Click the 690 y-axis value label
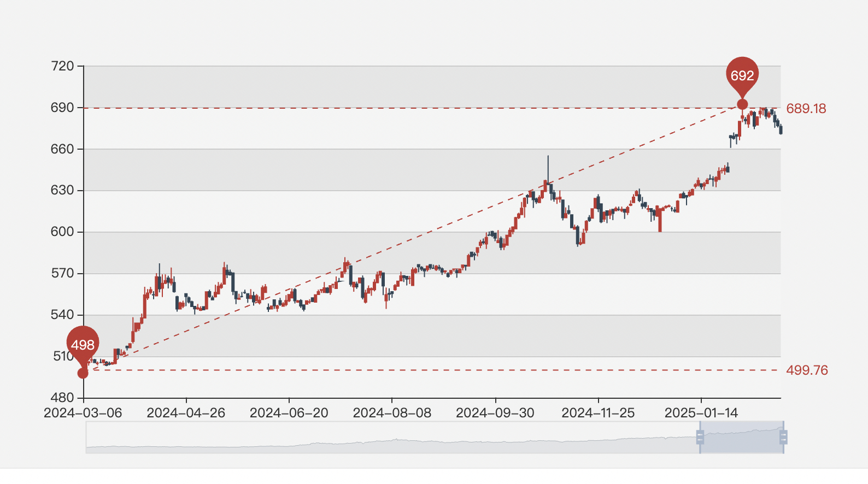 [62, 108]
